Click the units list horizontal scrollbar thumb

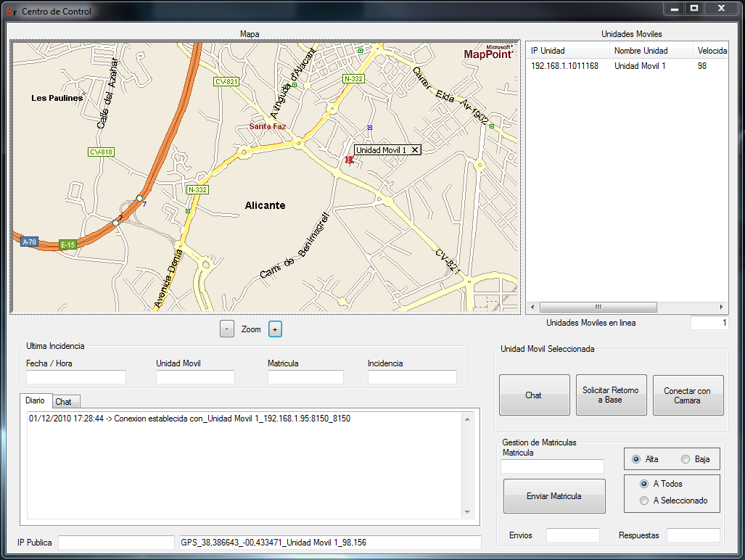pyautogui.click(x=598, y=307)
